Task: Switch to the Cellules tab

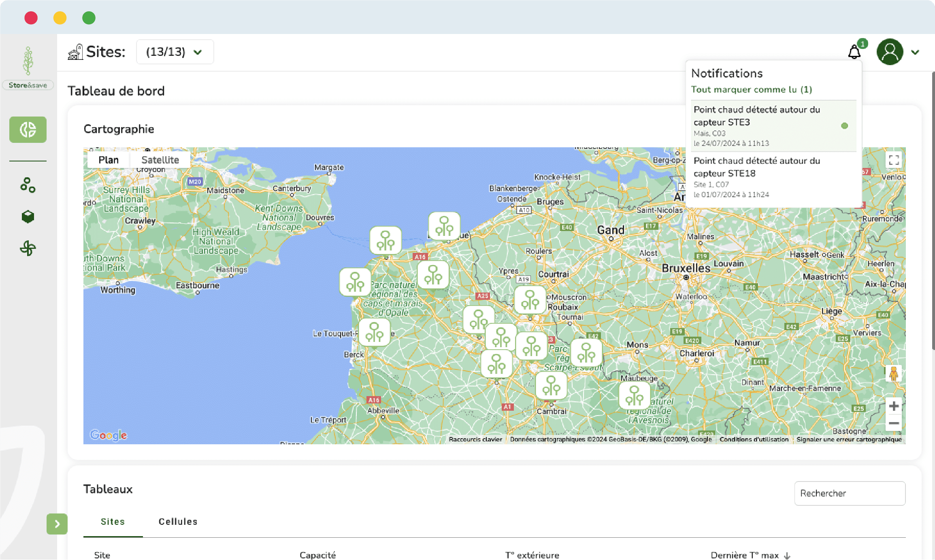Action: tap(178, 522)
